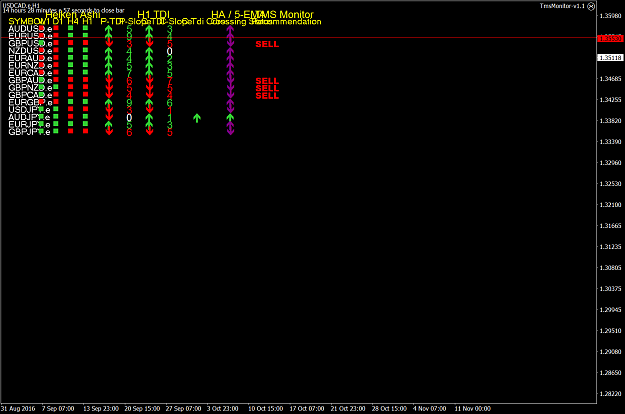Click the TmsMonitor-v1.1 expert advisor icon

(591, 6)
